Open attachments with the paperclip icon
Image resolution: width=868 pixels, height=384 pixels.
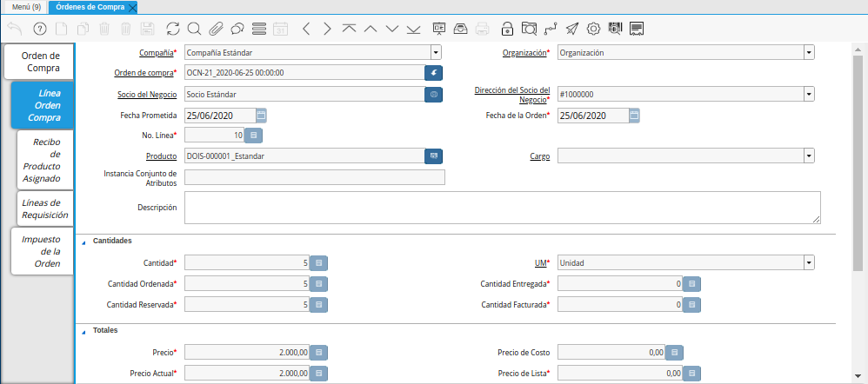pos(216,29)
